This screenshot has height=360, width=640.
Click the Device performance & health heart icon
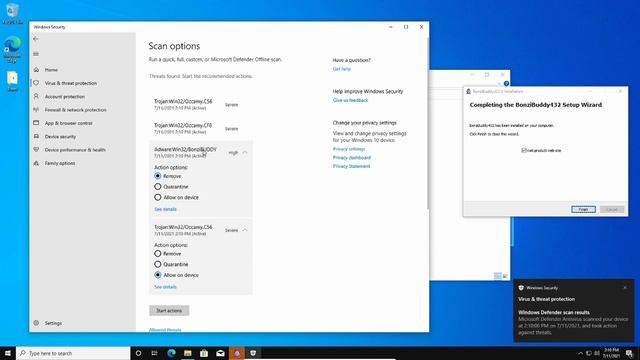[x=36, y=150]
